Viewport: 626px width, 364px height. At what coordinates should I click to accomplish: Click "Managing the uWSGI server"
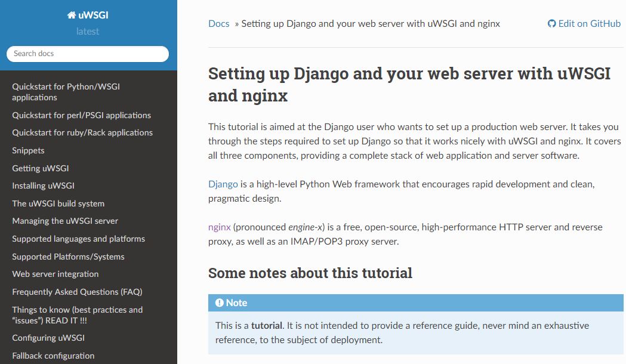click(64, 221)
